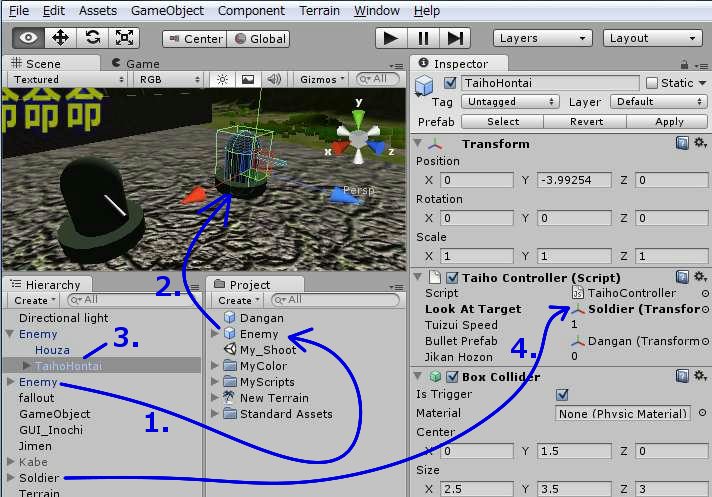
Task: Click the prefab Select button
Action: 503,122
